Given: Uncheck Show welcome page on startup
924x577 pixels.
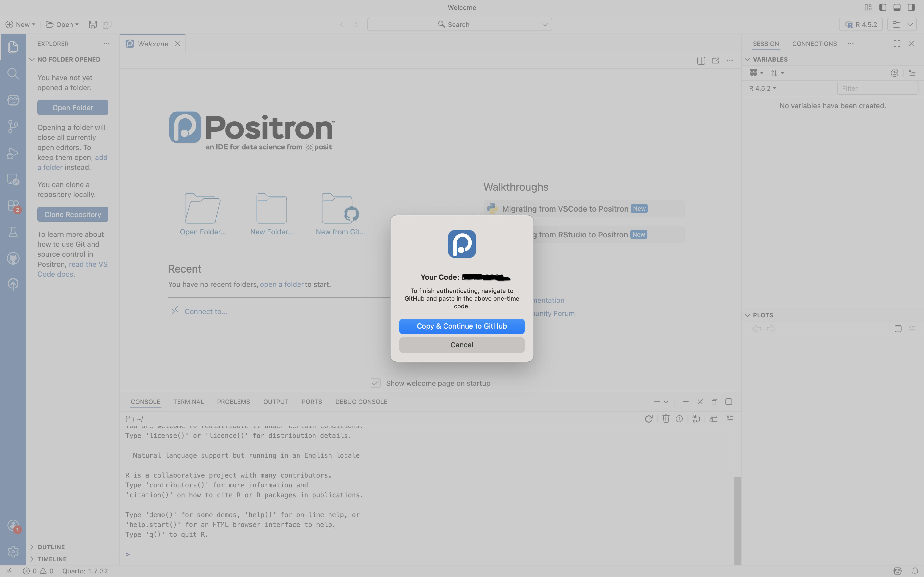Looking at the screenshot, I should (x=375, y=383).
